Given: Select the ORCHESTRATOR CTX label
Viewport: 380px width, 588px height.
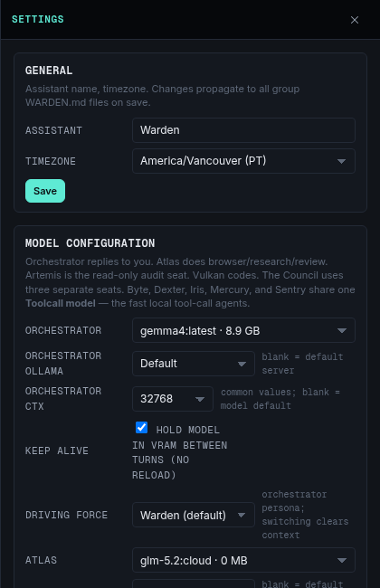Looking at the screenshot, I should (63, 399).
